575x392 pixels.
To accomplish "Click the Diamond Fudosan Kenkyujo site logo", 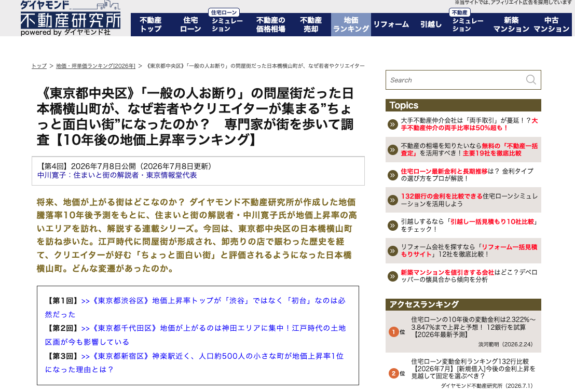I will click(x=71, y=18).
